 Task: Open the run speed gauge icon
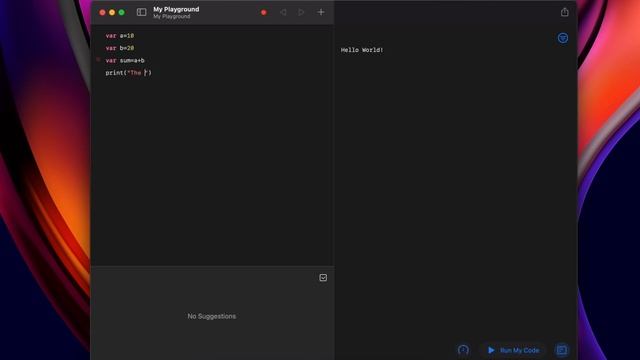coord(463,350)
